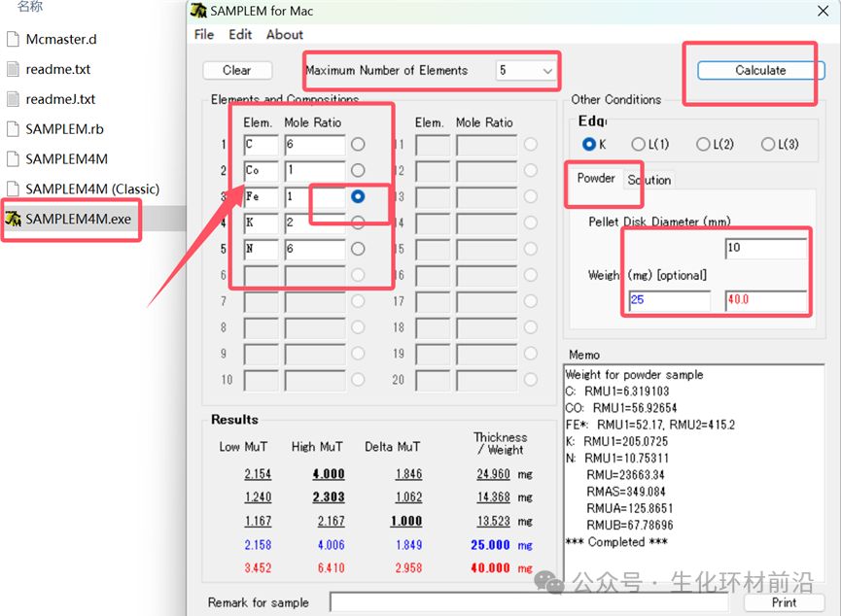Image resolution: width=841 pixels, height=616 pixels.
Task: Click the 名称 column header
Action: click(x=30, y=7)
